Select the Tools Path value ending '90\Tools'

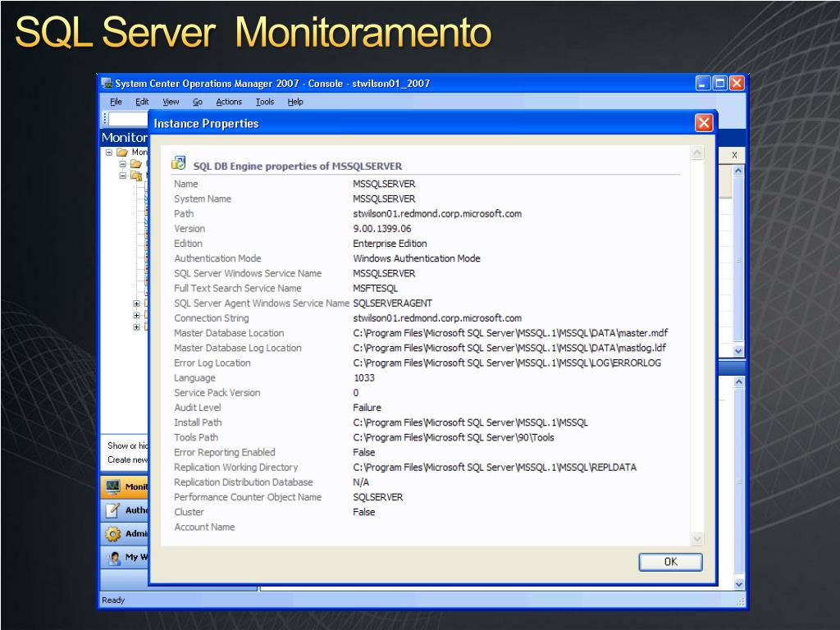[453, 438]
